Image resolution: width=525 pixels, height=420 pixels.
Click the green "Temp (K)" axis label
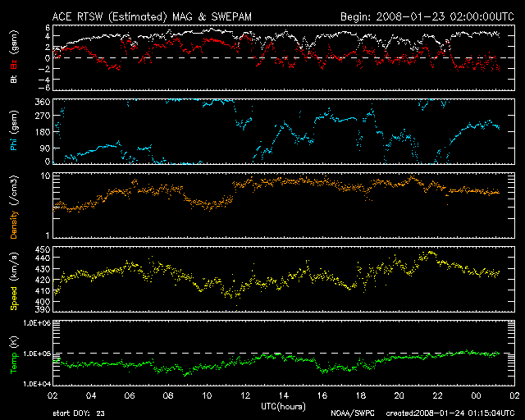tap(14, 355)
